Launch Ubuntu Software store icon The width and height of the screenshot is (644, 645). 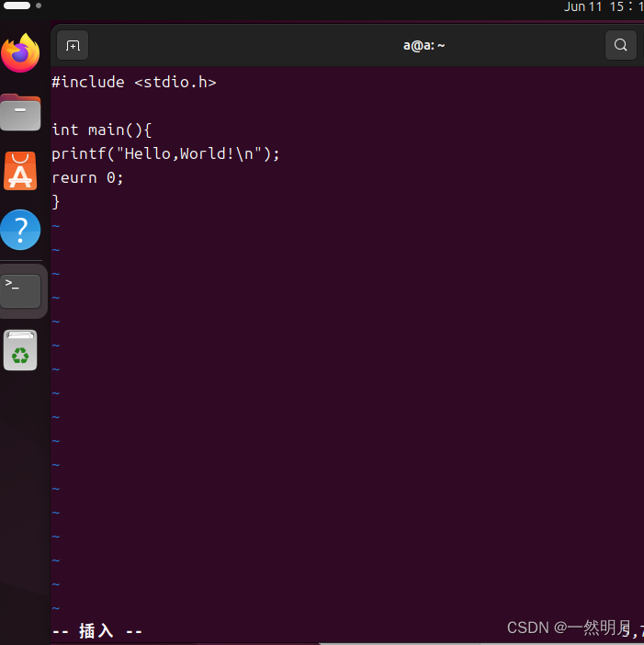(20, 171)
